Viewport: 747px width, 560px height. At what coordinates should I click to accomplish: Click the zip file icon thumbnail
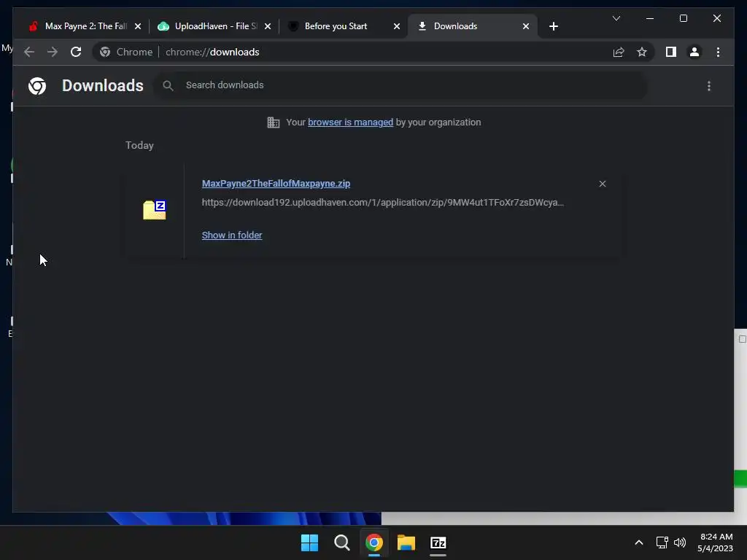click(155, 210)
